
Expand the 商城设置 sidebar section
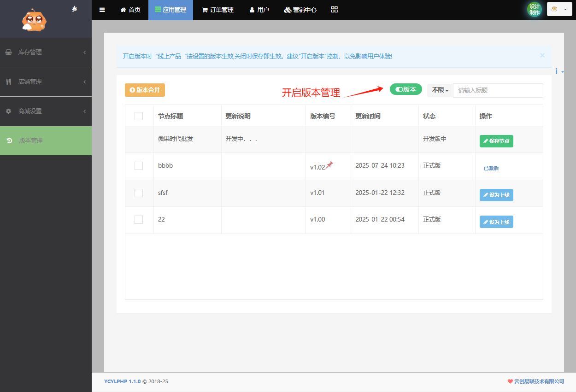(x=46, y=111)
